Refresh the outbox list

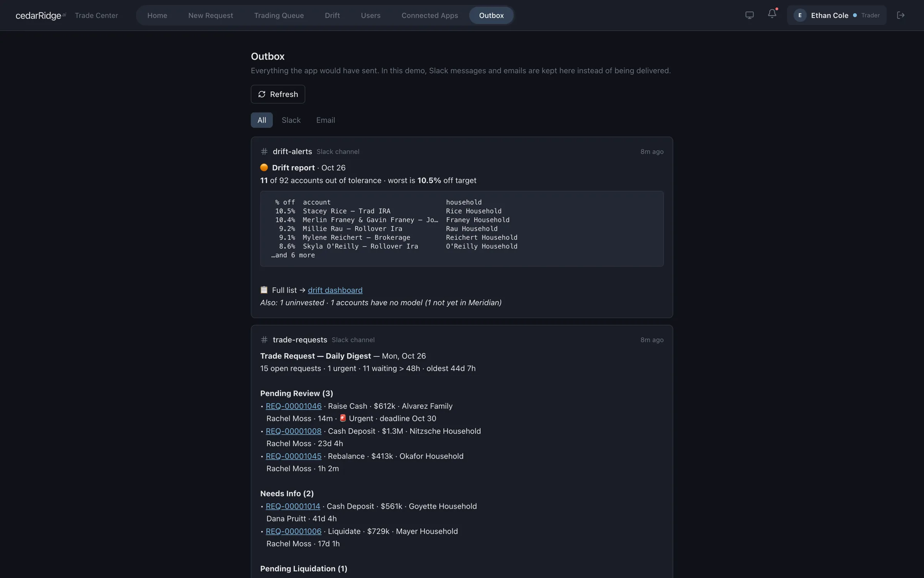278,94
